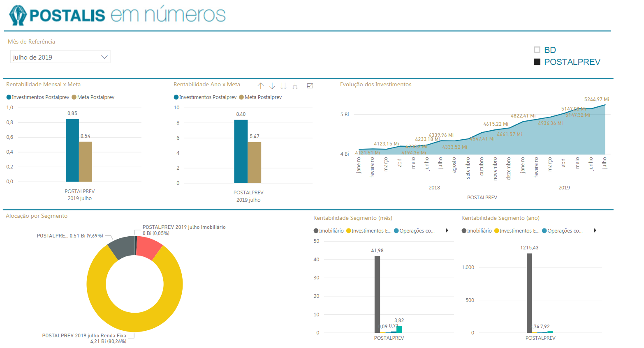The image size is (644, 348).
Task: Expand legend arrow in Rentabilidade Segmento (ano)
Action: tap(595, 230)
